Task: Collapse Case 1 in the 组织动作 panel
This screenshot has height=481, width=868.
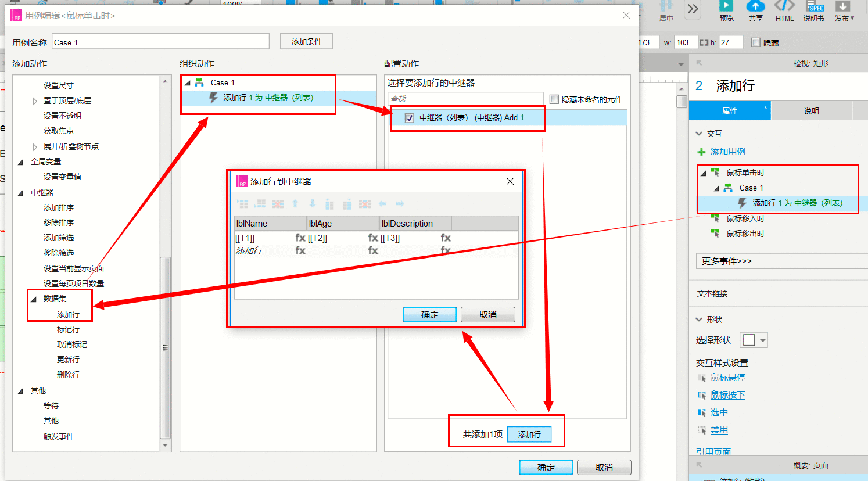Action: (188, 83)
